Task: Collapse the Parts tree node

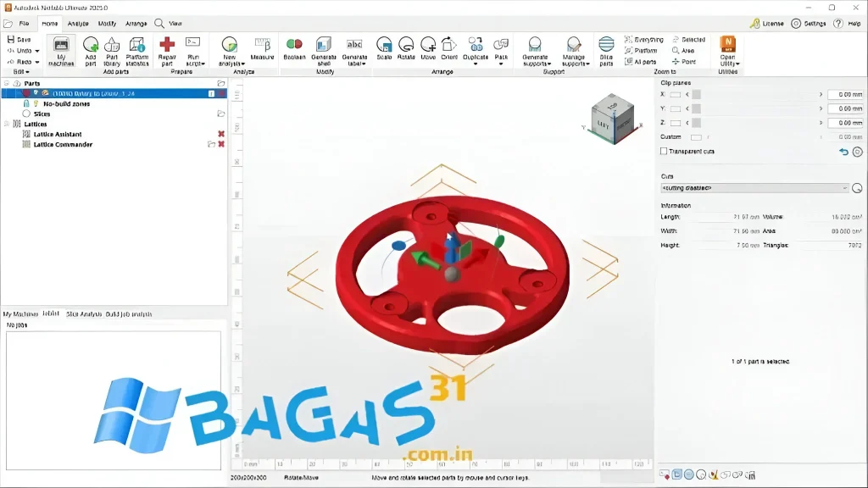Action: point(7,84)
